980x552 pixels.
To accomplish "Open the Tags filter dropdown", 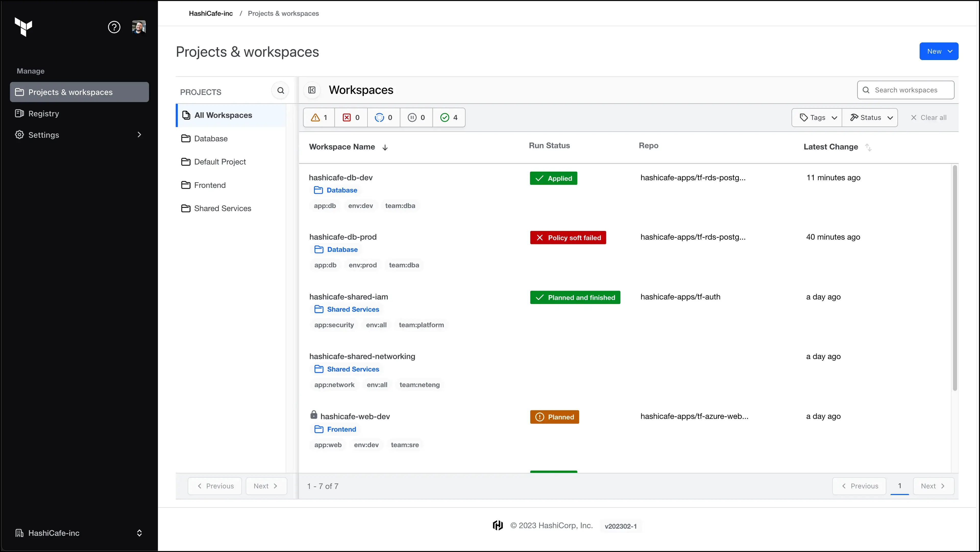I will pos(817,117).
